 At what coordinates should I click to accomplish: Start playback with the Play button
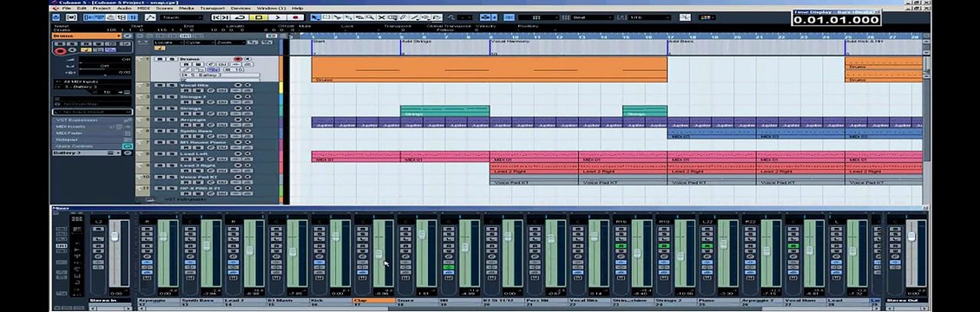click(278, 17)
